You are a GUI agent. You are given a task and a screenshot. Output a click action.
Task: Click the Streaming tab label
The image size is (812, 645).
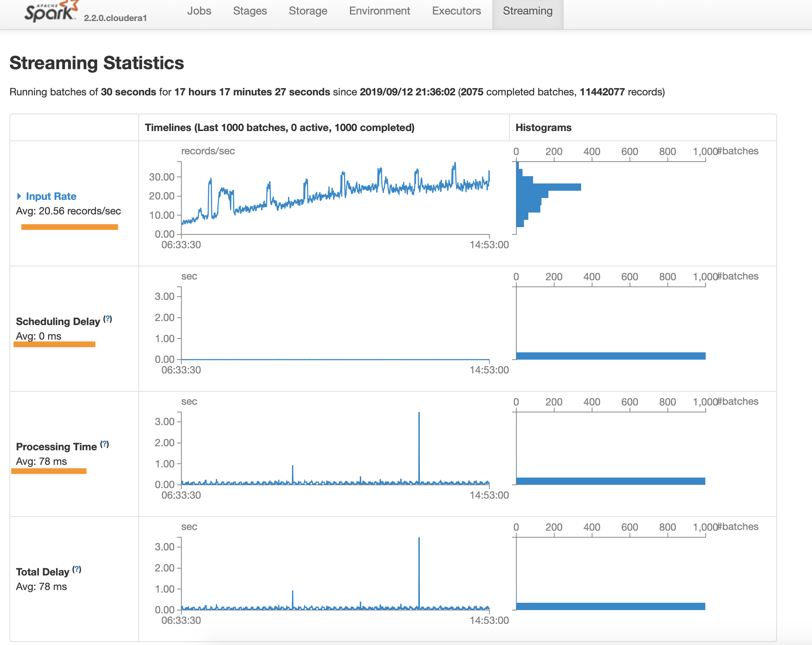[x=528, y=11]
